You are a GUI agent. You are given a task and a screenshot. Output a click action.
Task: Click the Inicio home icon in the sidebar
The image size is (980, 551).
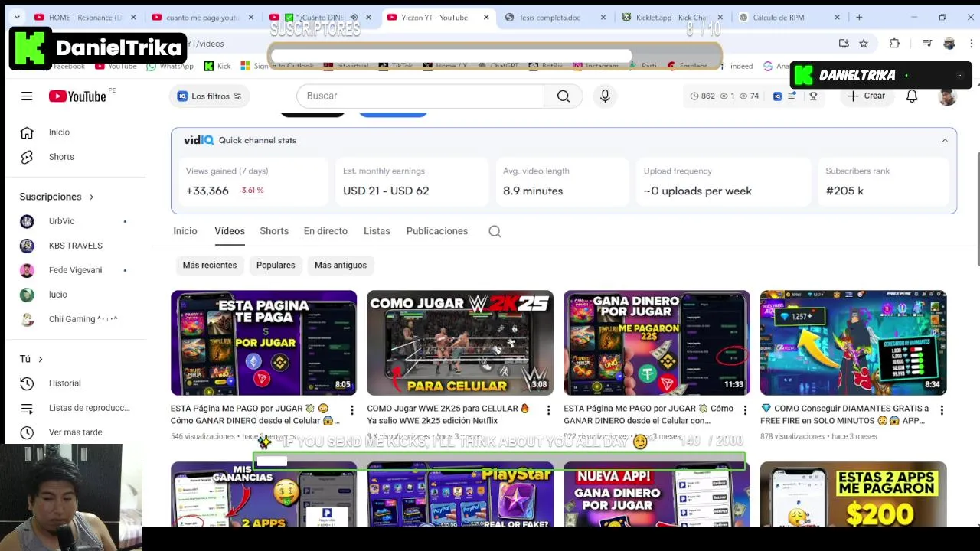(x=27, y=132)
